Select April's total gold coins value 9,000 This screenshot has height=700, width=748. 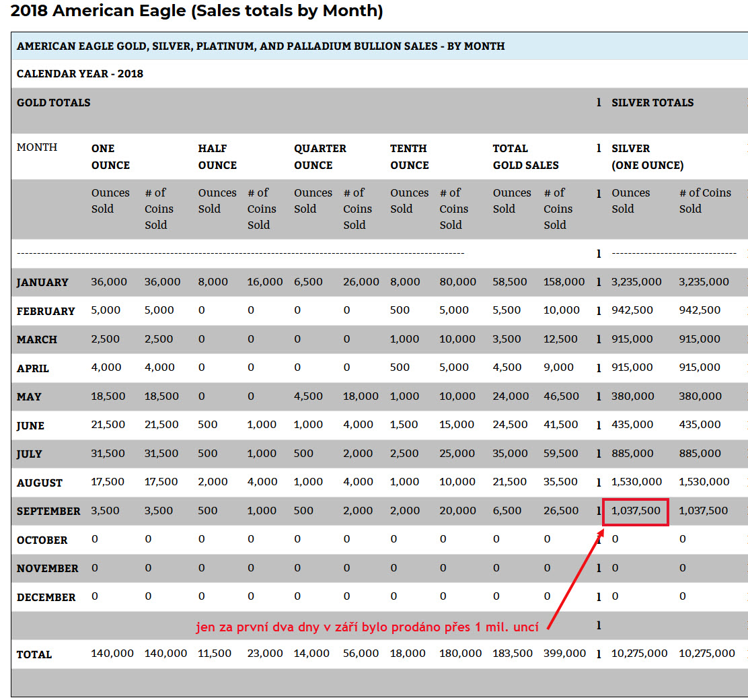(558, 367)
